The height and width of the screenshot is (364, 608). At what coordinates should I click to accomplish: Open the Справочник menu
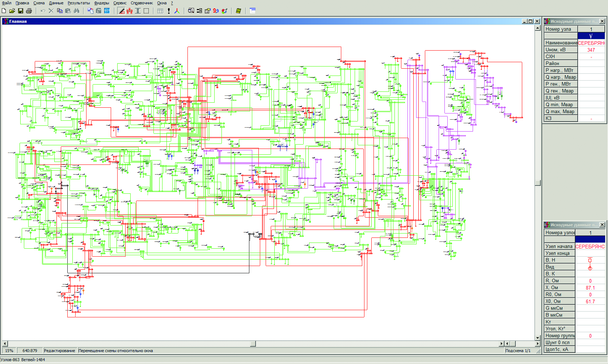pos(142,3)
